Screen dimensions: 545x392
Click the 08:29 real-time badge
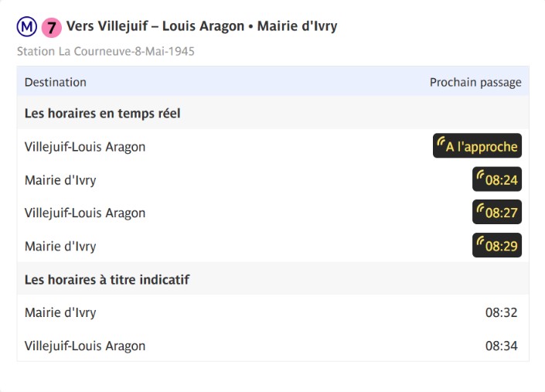[x=497, y=245]
